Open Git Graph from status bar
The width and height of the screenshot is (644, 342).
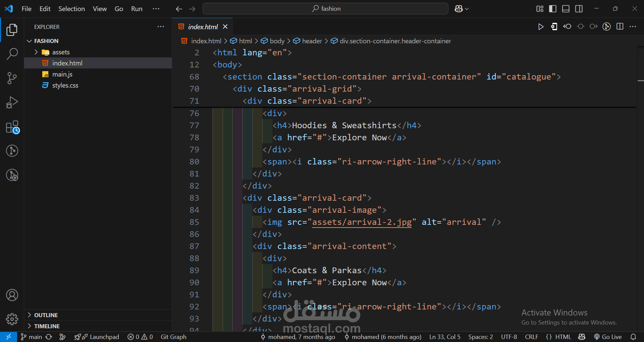click(x=174, y=337)
